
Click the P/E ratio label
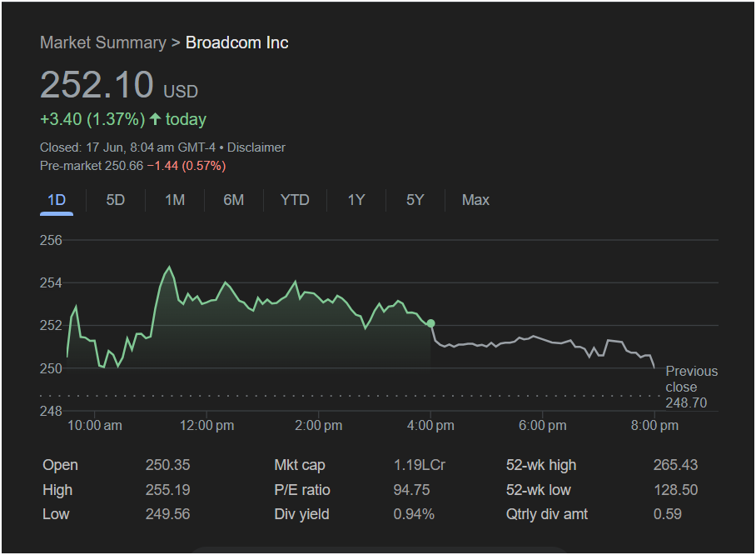coord(302,490)
